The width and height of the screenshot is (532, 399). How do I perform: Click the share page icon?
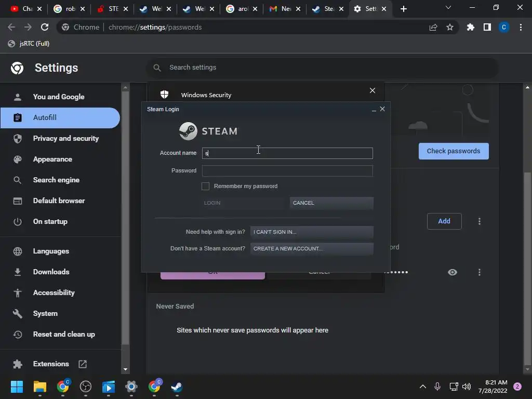433,27
